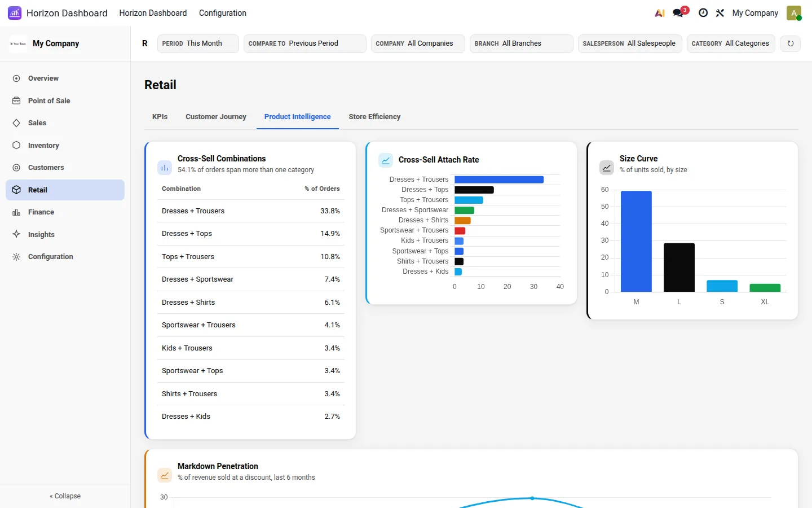Open the Company All Companies dropdown
Screen dimensions: 812x508
[418, 43]
